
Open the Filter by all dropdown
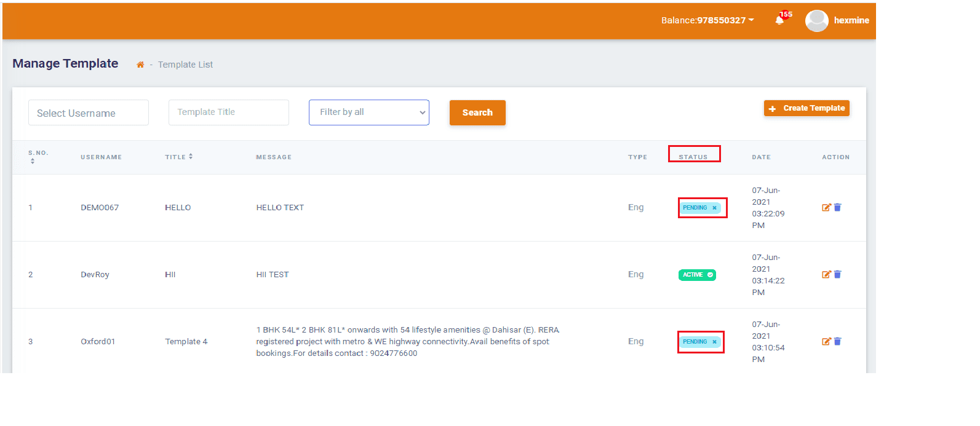[x=368, y=112]
